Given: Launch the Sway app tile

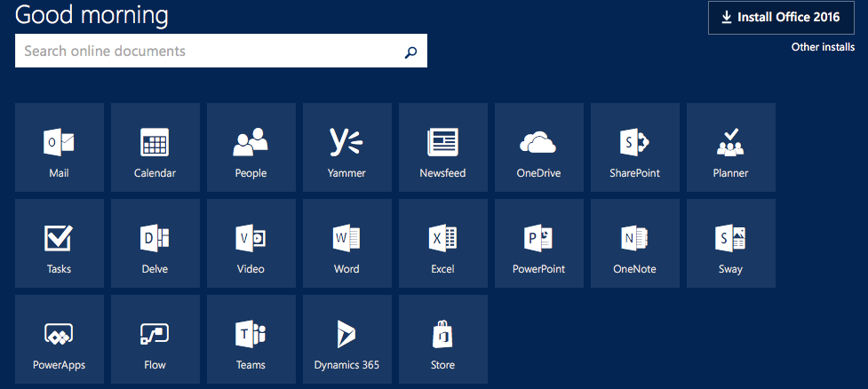Looking at the screenshot, I should [730, 243].
